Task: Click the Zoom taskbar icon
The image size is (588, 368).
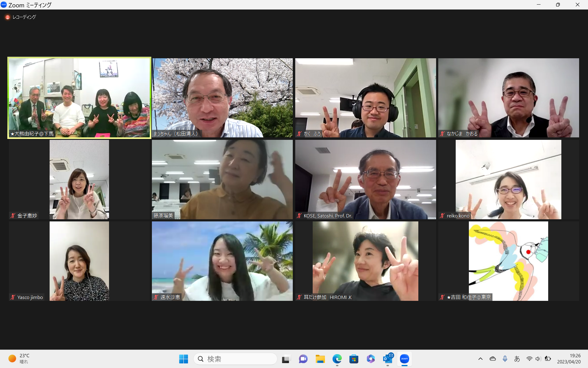Action: [x=405, y=359]
